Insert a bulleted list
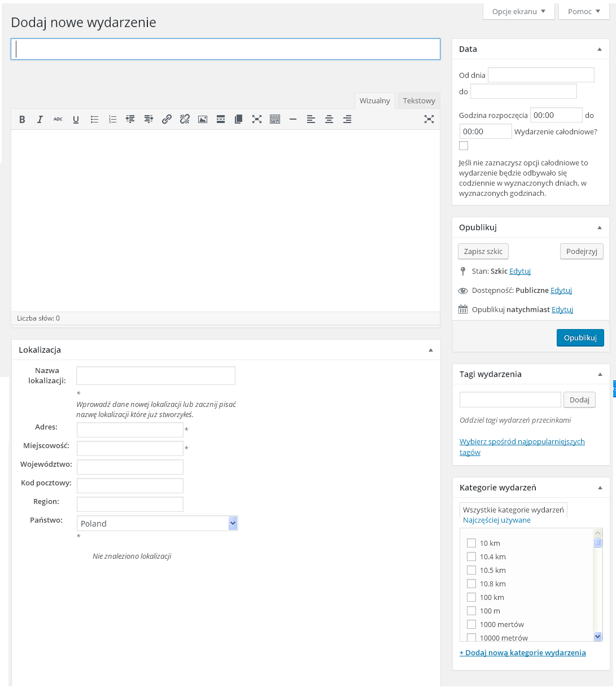The image size is (616, 688). click(x=94, y=119)
